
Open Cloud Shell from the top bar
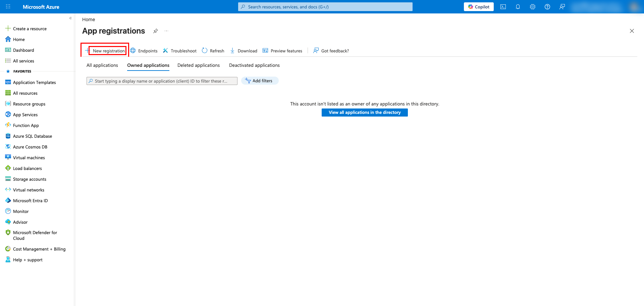click(x=503, y=7)
